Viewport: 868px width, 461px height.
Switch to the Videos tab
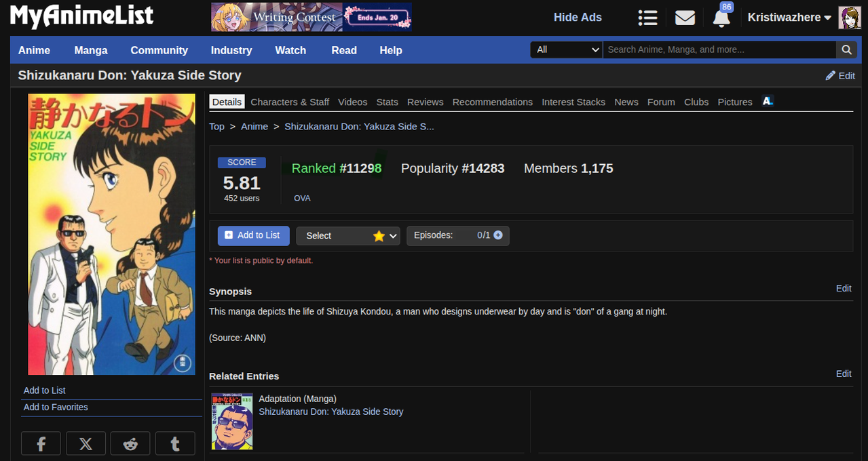pyautogui.click(x=353, y=102)
